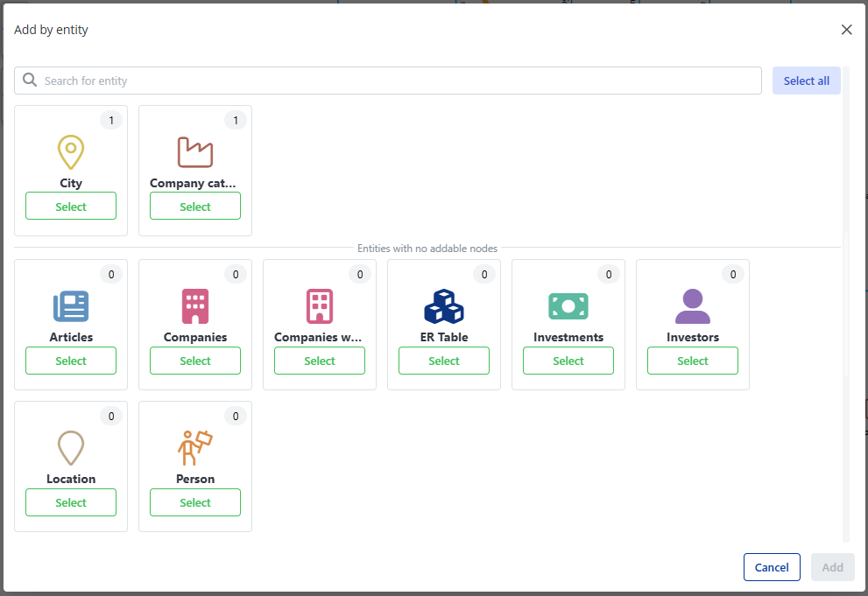Click the Add by entity title

click(x=51, y=30)
